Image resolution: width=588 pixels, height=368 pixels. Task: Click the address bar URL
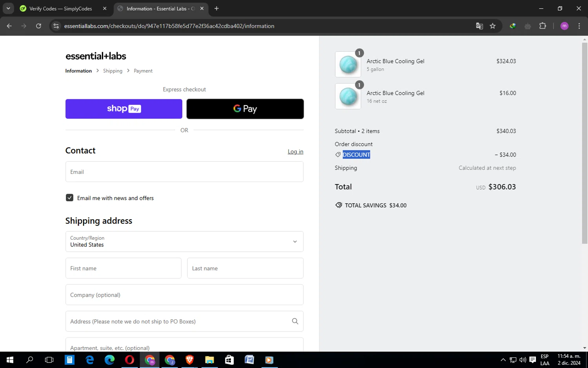169,26
